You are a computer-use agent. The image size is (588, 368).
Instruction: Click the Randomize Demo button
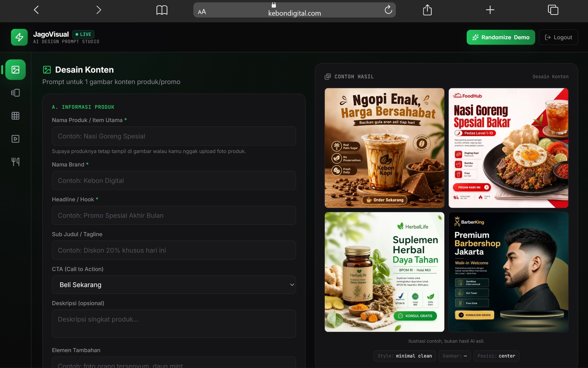click(501, 37)
